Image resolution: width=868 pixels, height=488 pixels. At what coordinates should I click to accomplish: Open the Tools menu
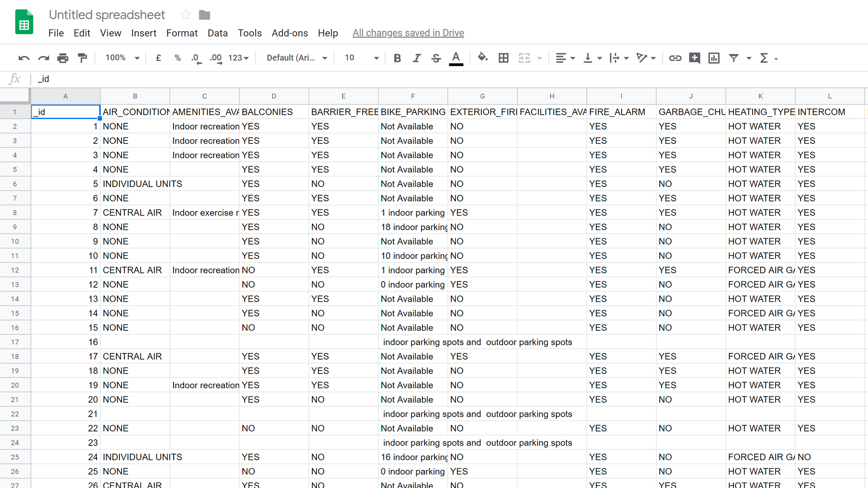tap(250, 33)
